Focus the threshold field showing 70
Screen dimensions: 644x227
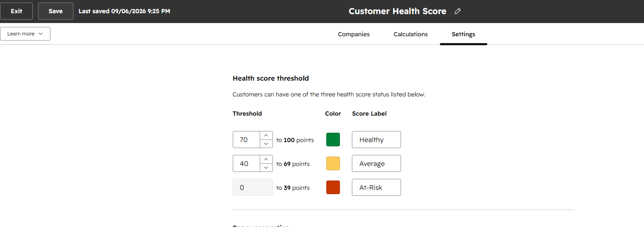tap(246, 140)
